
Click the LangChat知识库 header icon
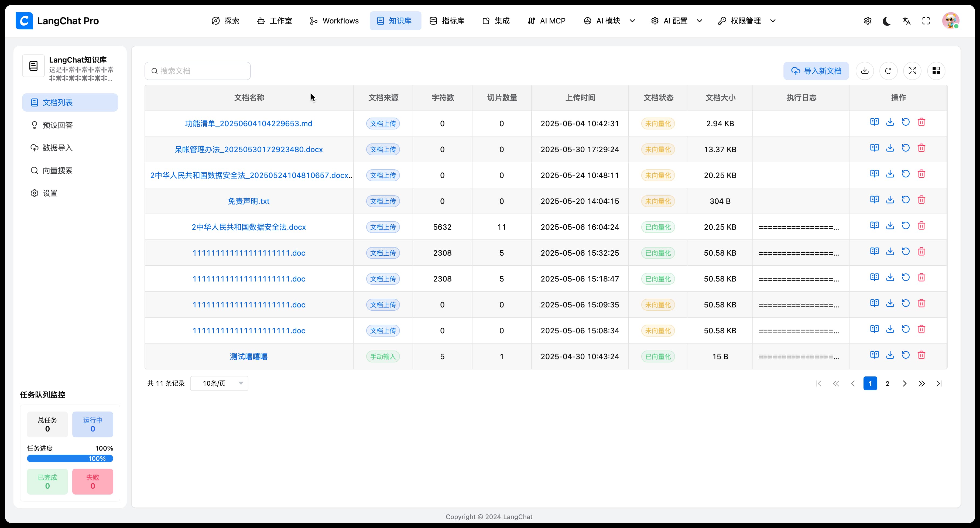pyautogui.click(x=33, y=66)
